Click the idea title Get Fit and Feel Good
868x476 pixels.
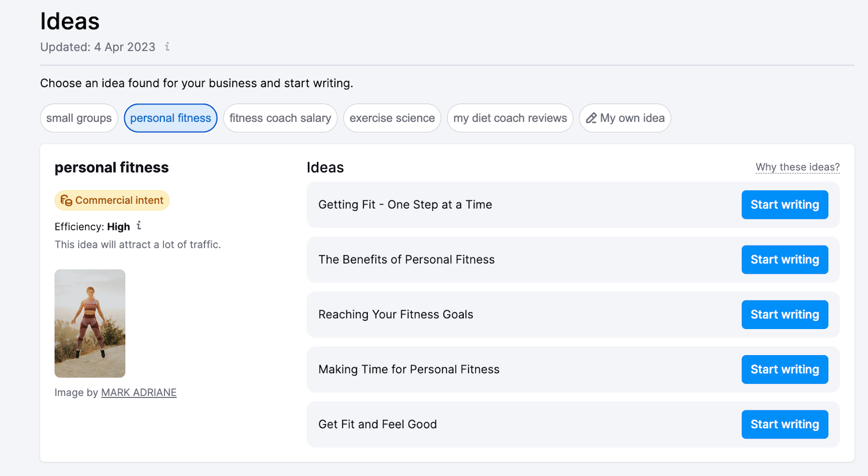(x=378, y=424)
